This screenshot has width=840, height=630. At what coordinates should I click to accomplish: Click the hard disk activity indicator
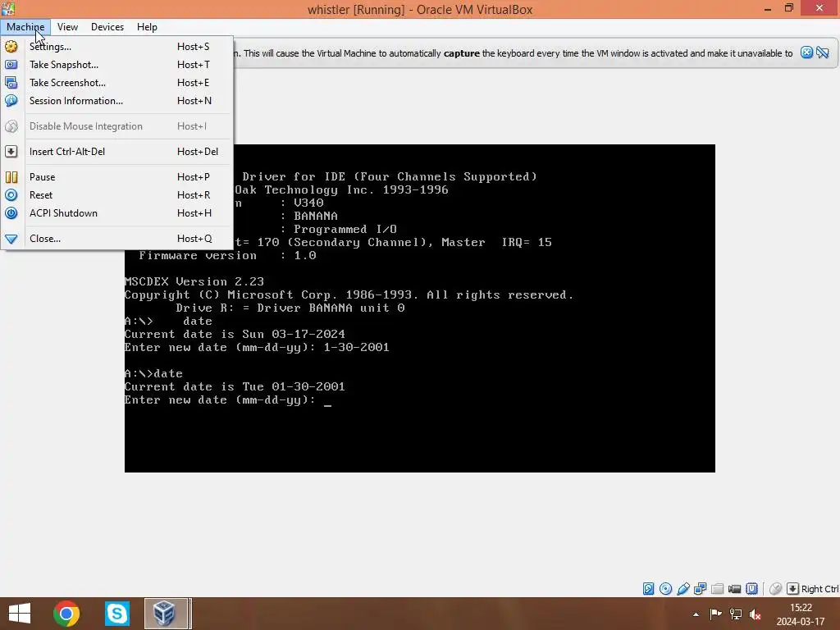tap(648, 589)
